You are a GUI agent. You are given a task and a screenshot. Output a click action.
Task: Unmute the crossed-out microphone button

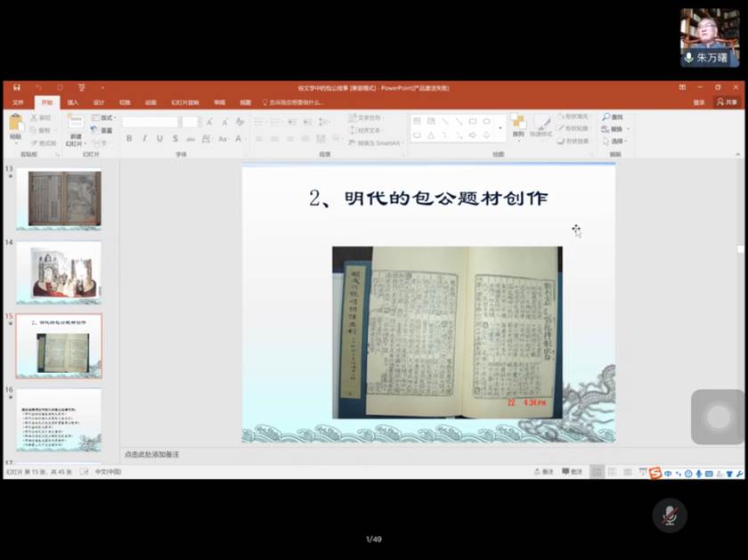[670, 515]
